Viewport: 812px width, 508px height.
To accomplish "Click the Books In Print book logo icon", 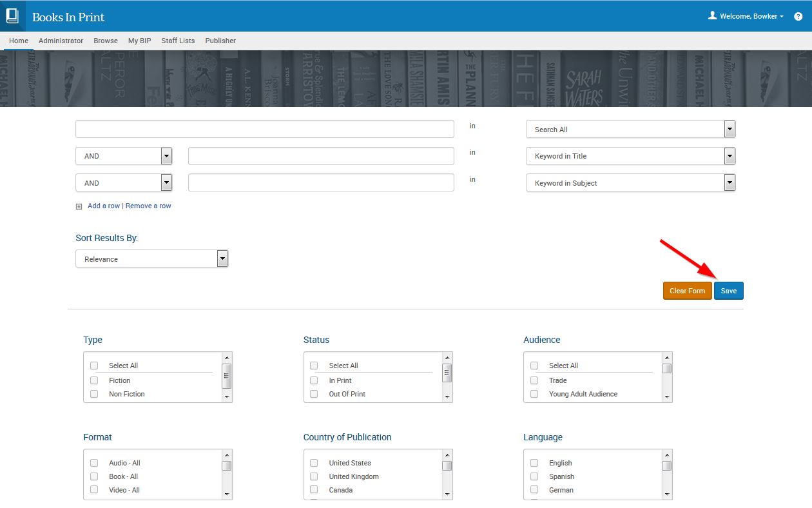I will coord(12,16).
